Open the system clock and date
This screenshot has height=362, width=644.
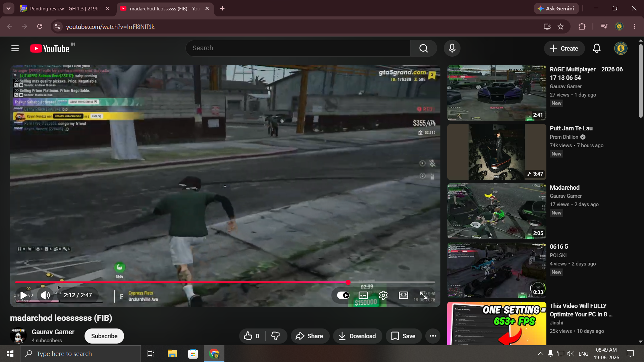click(606, 354)
